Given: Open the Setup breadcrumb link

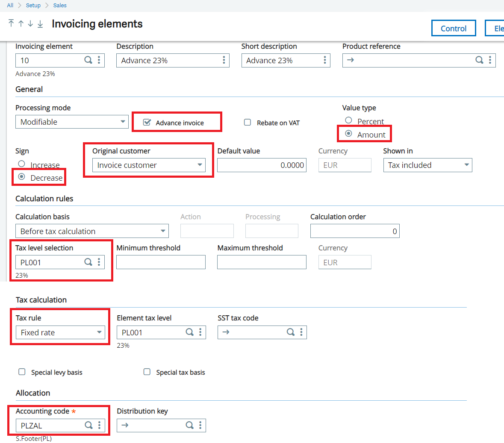Looking at the screenshot, I should (33, 6).
